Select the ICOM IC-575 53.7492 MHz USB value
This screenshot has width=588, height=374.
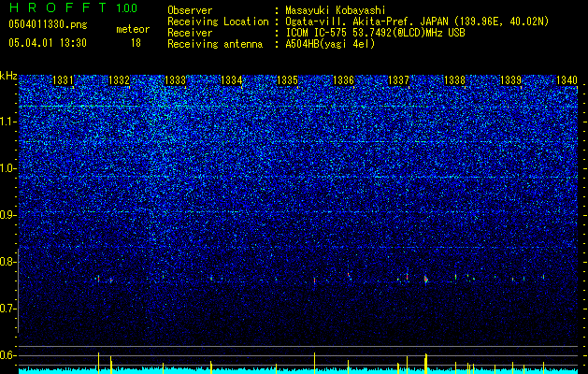[375, 33]
